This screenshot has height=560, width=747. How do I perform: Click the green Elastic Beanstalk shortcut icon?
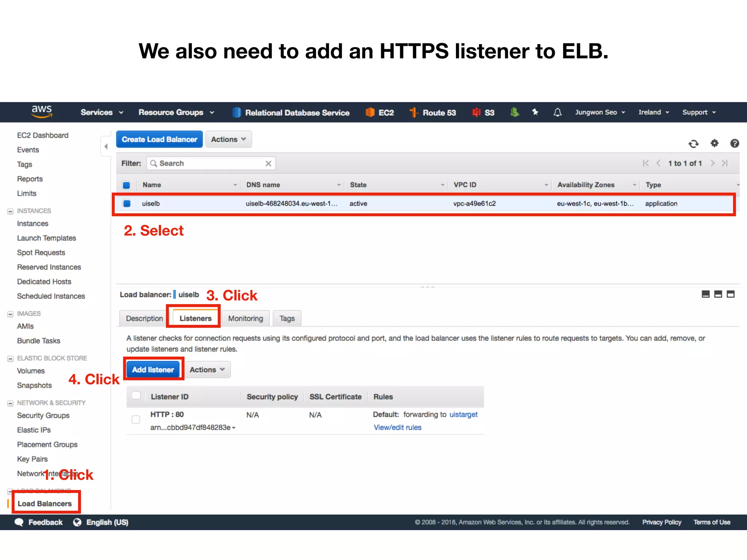[514, 112]
